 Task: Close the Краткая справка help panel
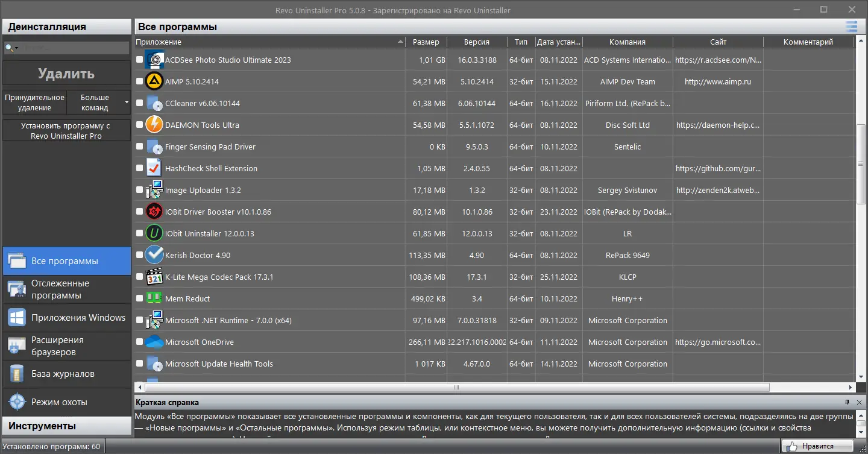click(x=859, y=402)
